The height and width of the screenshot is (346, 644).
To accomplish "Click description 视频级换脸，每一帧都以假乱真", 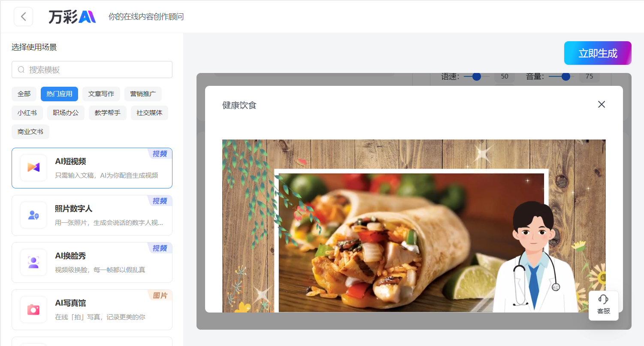I will (x=100, y=270).
